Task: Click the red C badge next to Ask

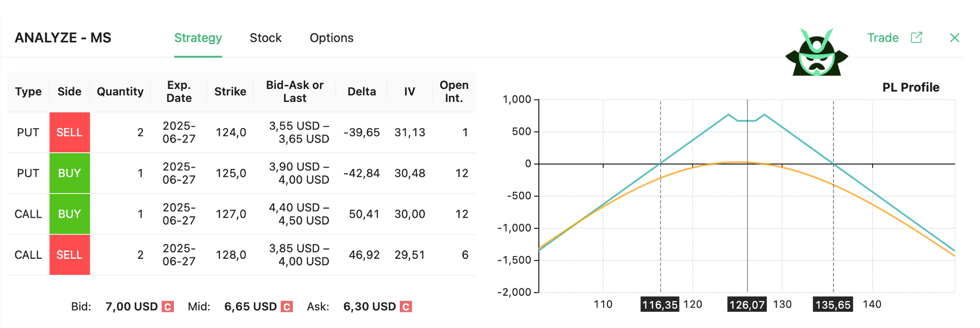Action: point(406,307)
